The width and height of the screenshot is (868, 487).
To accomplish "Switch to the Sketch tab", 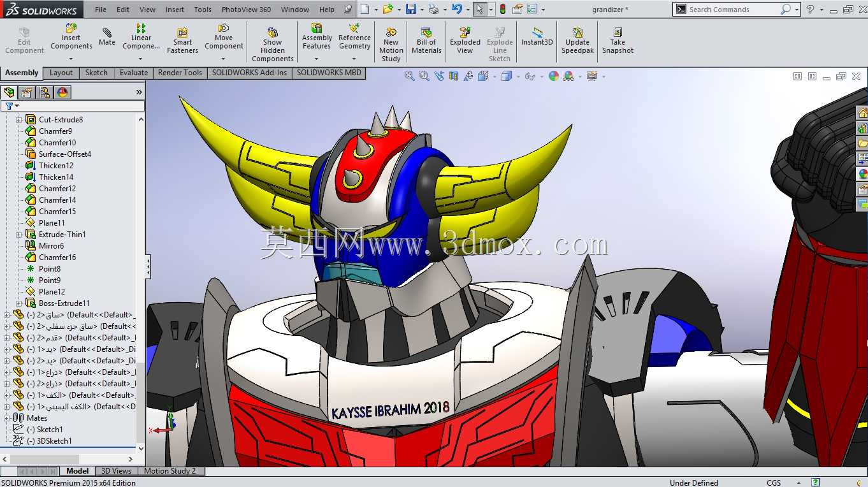I will click(96, 73).
